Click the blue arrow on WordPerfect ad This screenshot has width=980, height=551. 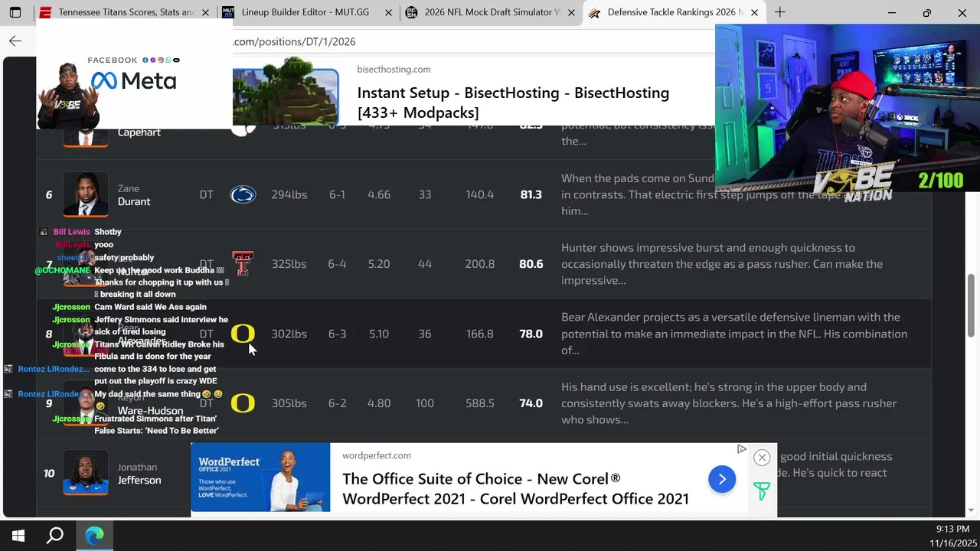pos(722,479)
